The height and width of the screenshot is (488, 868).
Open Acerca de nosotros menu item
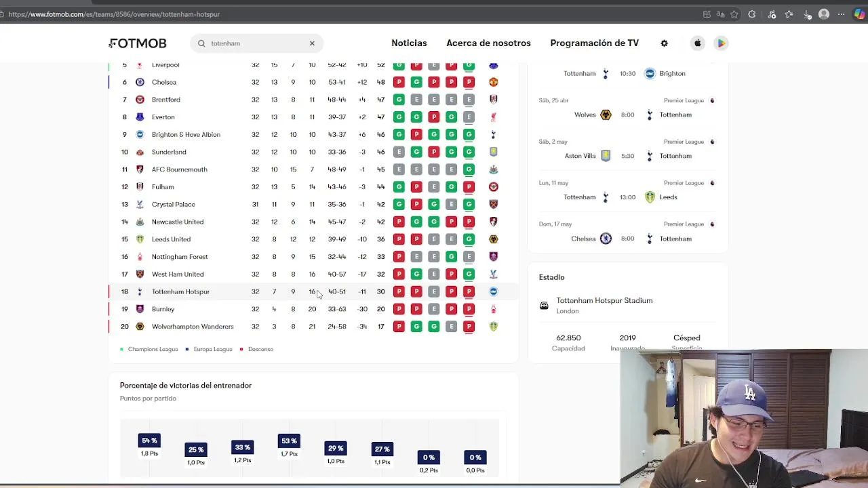[x=488, y=43]
